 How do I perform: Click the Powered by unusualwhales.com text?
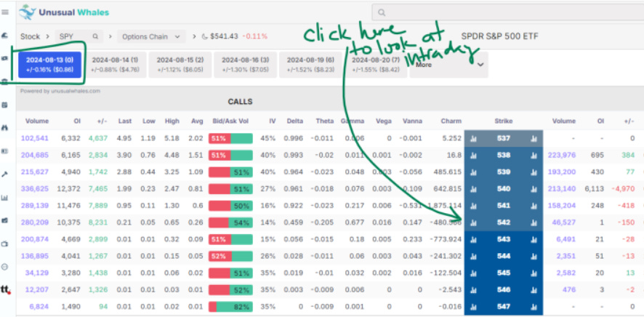(x=60, y=91)
